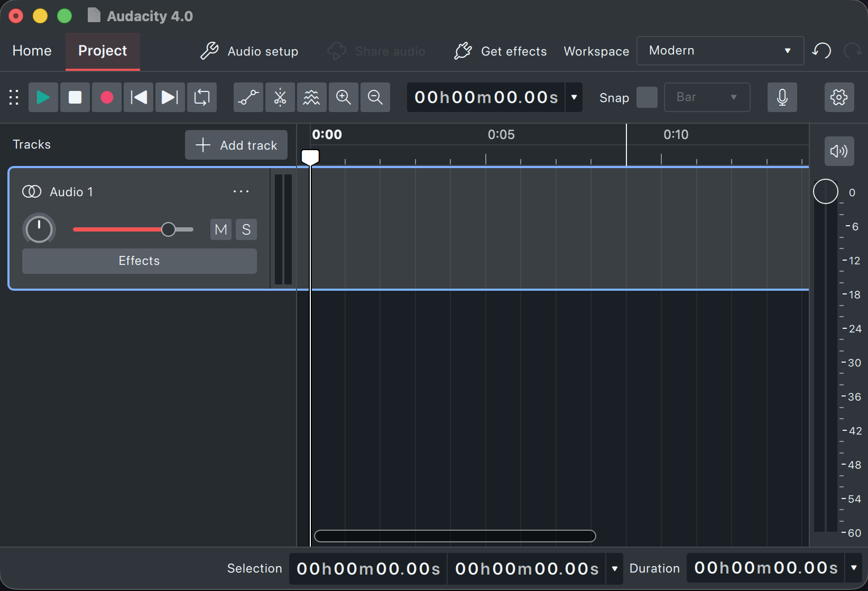868x591 pixels.
Task: Click the red Record button
Action: click(107, 97)
